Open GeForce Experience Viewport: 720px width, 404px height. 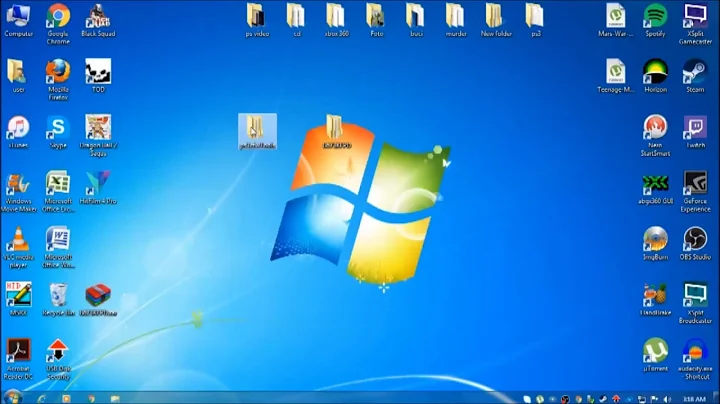click(695, 192)
